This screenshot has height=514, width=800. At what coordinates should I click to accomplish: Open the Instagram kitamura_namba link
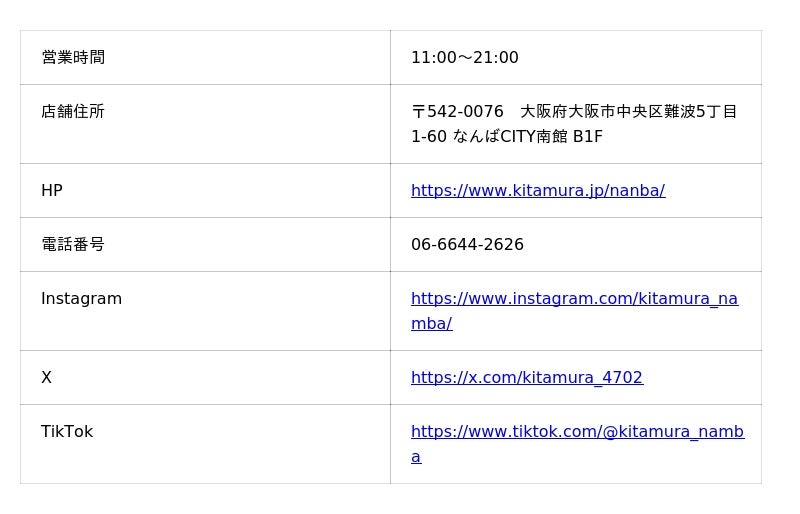pos(574,311)
